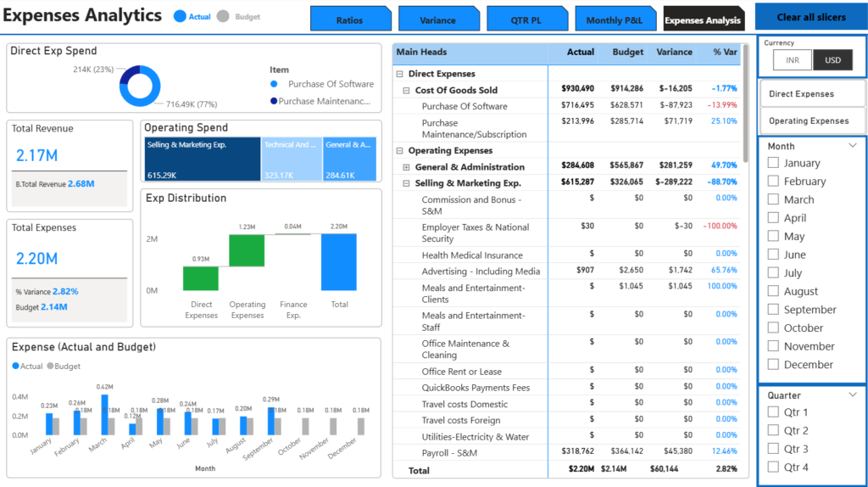Click the gray Budget legend dot in header

coord(223,16)
